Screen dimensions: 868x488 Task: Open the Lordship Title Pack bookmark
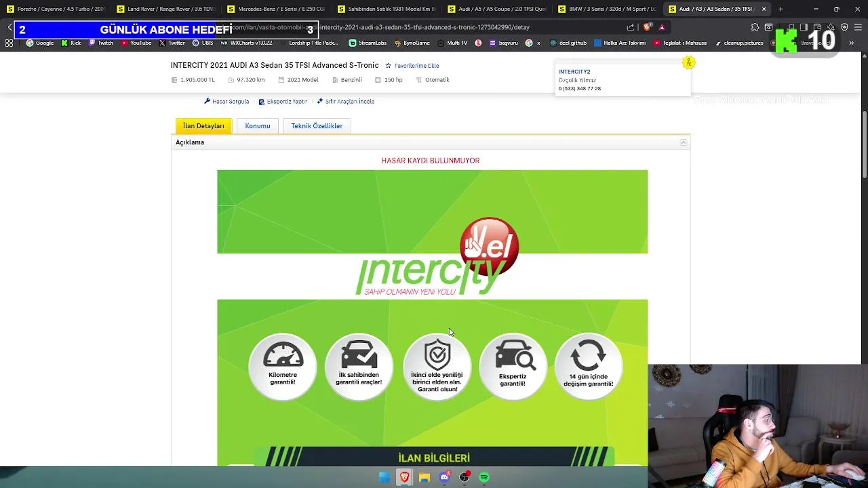[309, 43]
